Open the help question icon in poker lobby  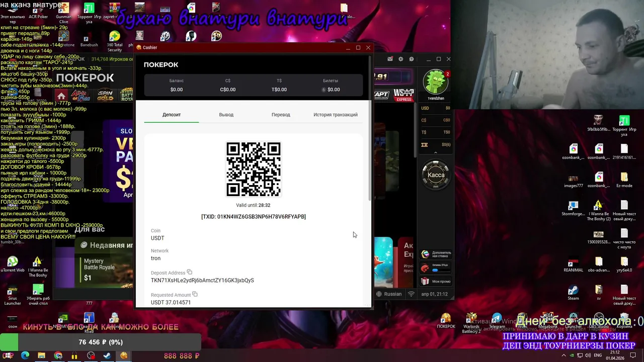412,59
